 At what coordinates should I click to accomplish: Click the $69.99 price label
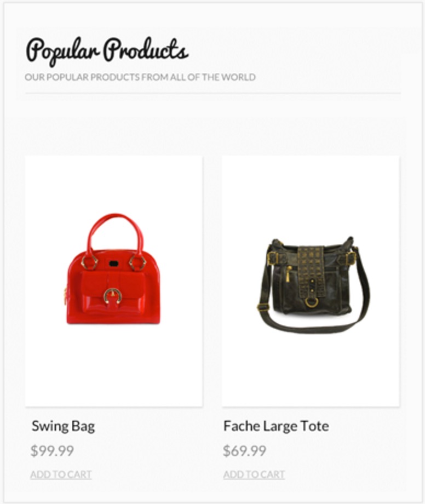point(245,451)
